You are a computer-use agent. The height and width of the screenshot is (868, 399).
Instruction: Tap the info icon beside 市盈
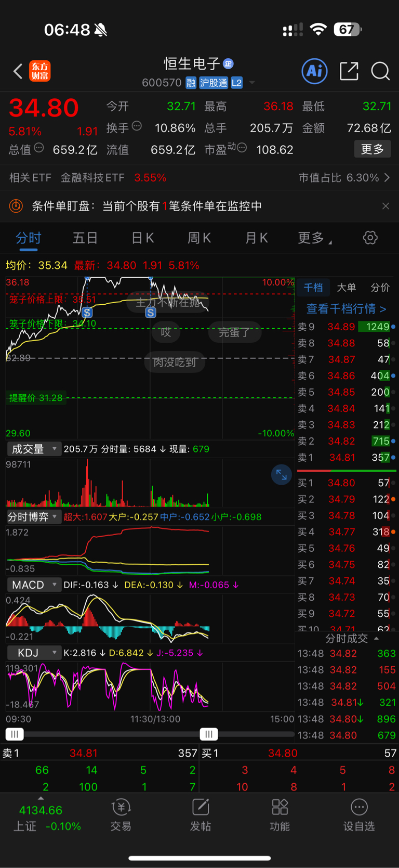pyautogui.click(x=242, y=148)
